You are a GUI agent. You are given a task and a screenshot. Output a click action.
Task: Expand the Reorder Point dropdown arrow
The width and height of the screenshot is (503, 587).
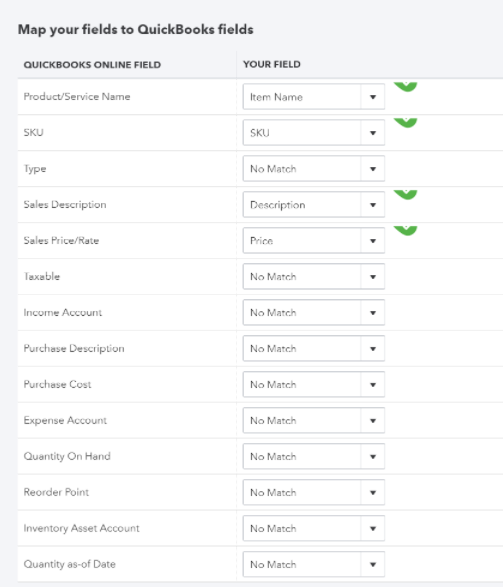pyautogui.click(x=373, y=493)
